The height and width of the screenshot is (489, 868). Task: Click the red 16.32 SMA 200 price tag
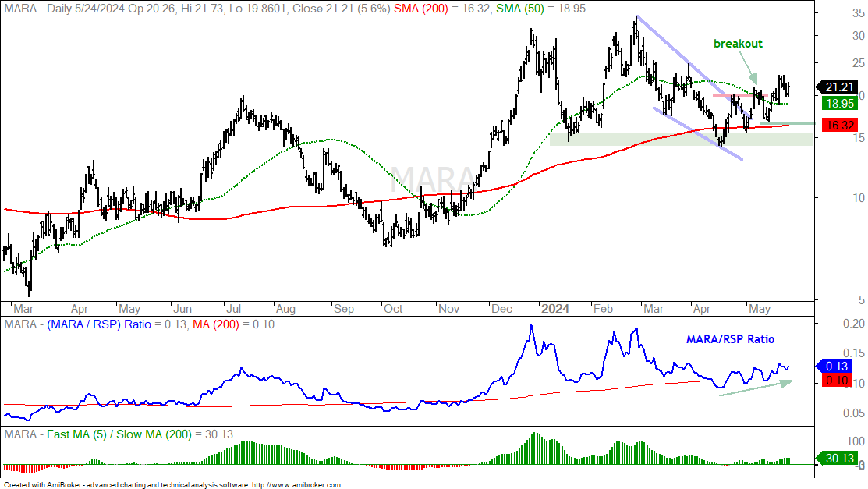point(840,125)
